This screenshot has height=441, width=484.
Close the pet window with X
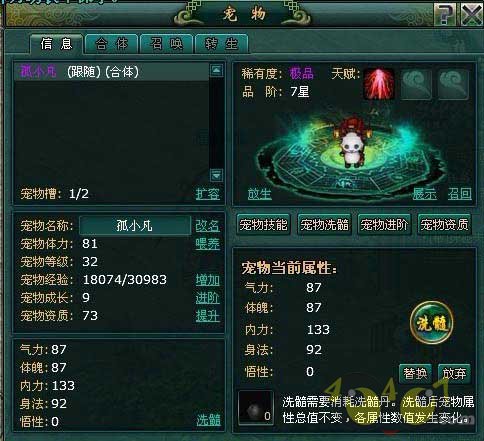[x=471, y=14]
